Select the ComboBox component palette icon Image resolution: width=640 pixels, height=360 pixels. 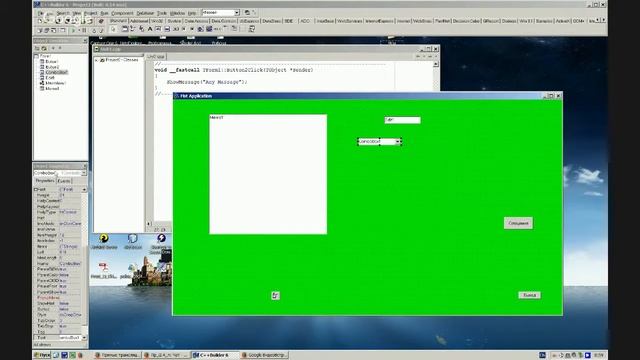point(209,29)
